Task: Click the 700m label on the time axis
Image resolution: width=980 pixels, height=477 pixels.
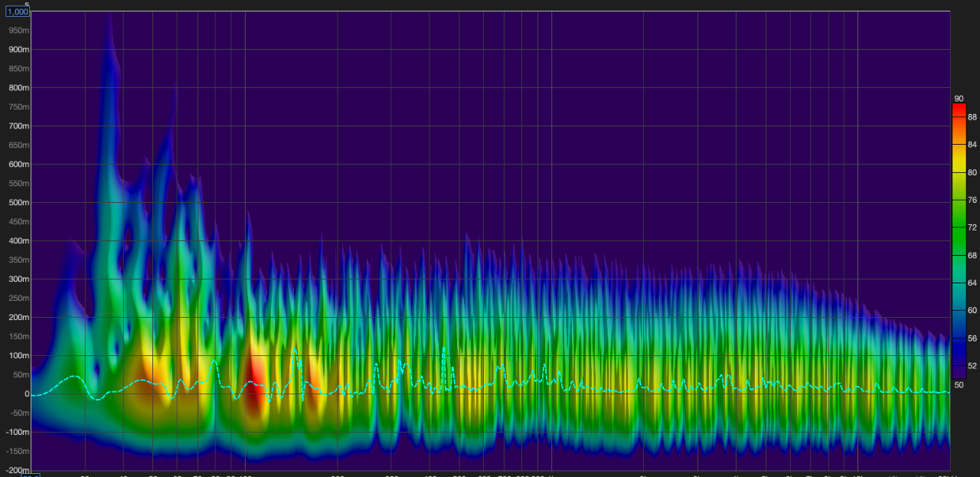Action: (18, 126)
